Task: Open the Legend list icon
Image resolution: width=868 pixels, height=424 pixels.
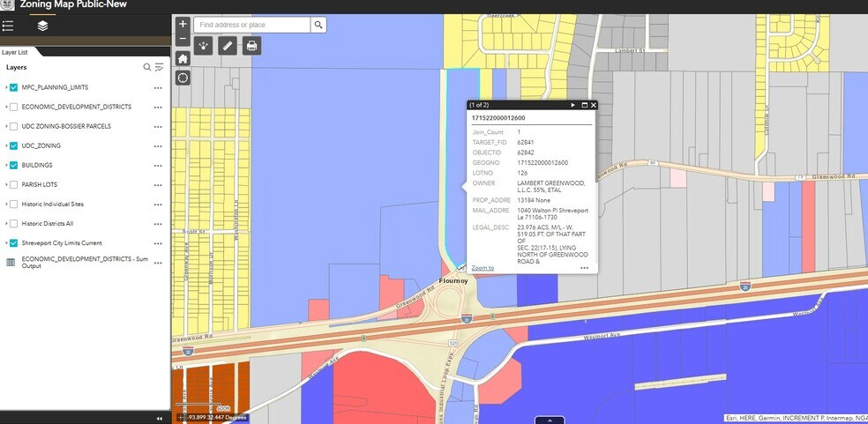Action: coord(9,26)
